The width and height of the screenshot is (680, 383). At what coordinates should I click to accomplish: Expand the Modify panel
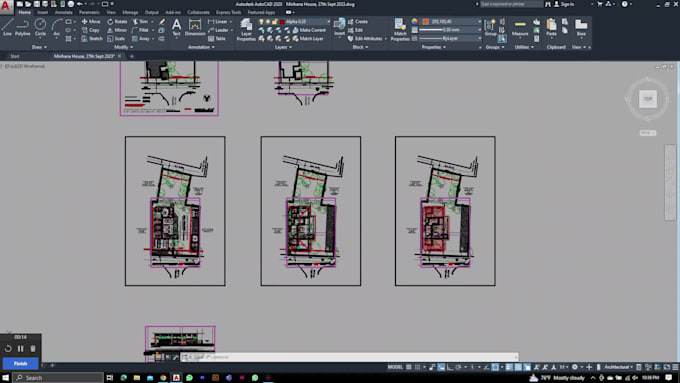(124, 47)
